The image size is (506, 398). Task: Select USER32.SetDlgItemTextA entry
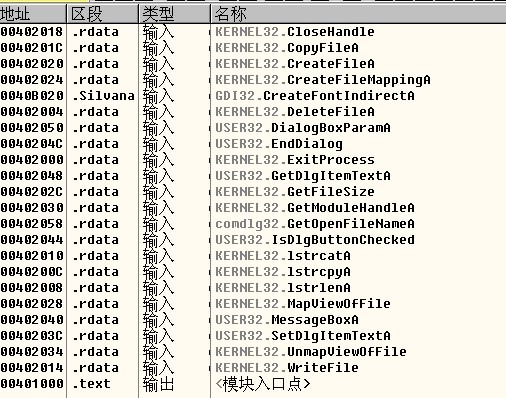click(x=303, y=336)
